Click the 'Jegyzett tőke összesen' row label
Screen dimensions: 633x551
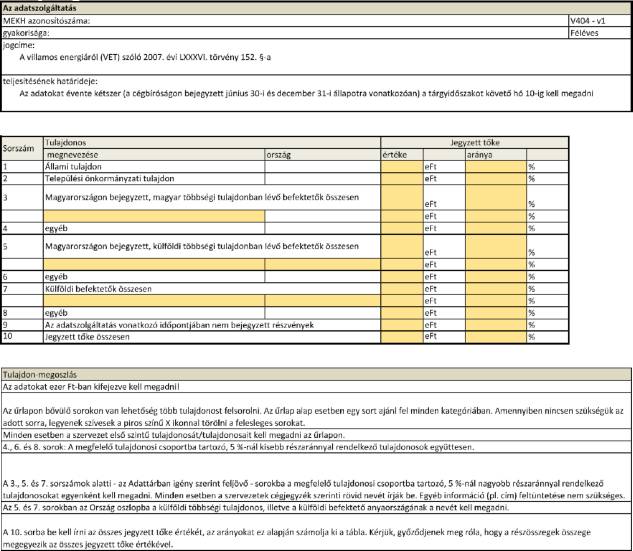(87, 337)
